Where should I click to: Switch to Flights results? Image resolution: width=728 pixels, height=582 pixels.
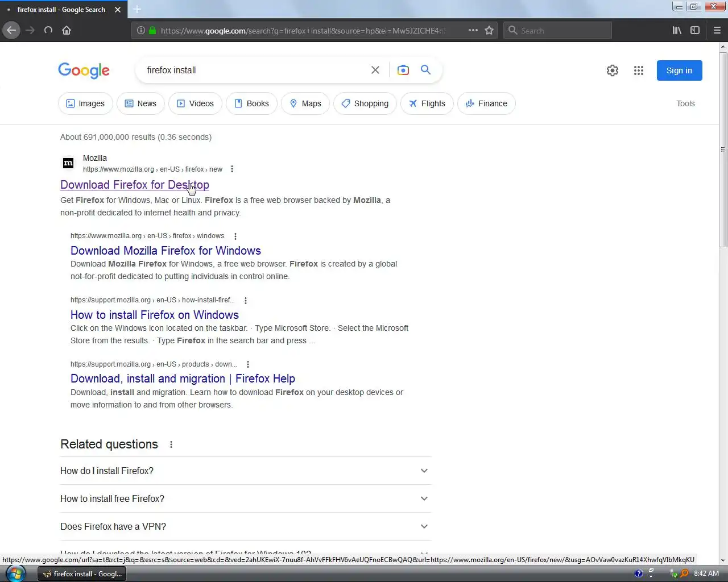coord(427,103)
